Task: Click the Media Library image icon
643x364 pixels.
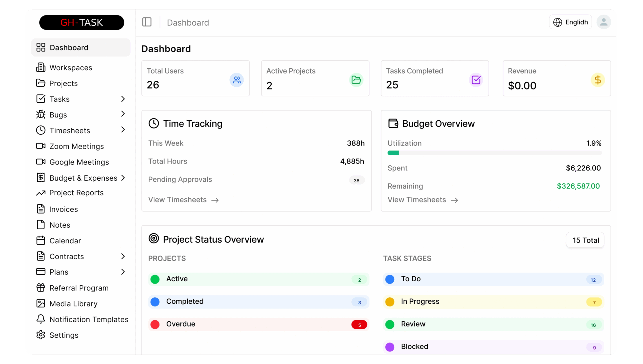Action: 41,303
